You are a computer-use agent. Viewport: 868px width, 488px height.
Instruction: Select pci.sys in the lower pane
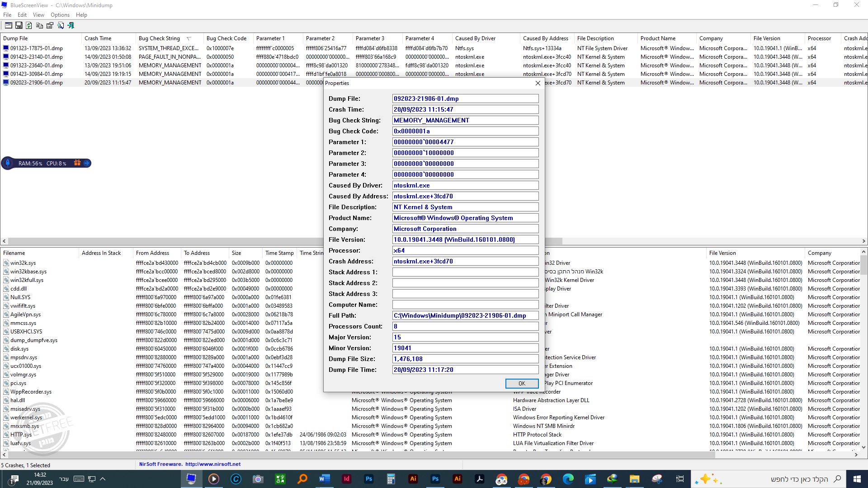coord(19,383)
